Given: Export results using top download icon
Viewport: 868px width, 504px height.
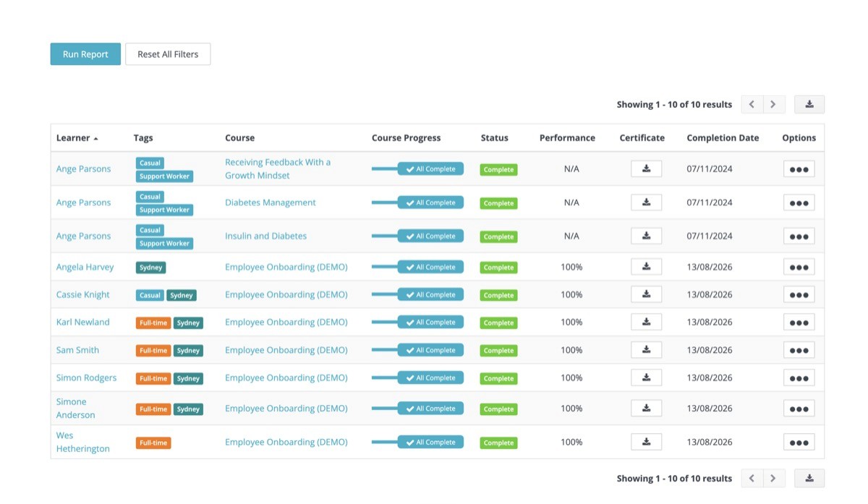Looking at the screenshot, I should coord(809,104).
